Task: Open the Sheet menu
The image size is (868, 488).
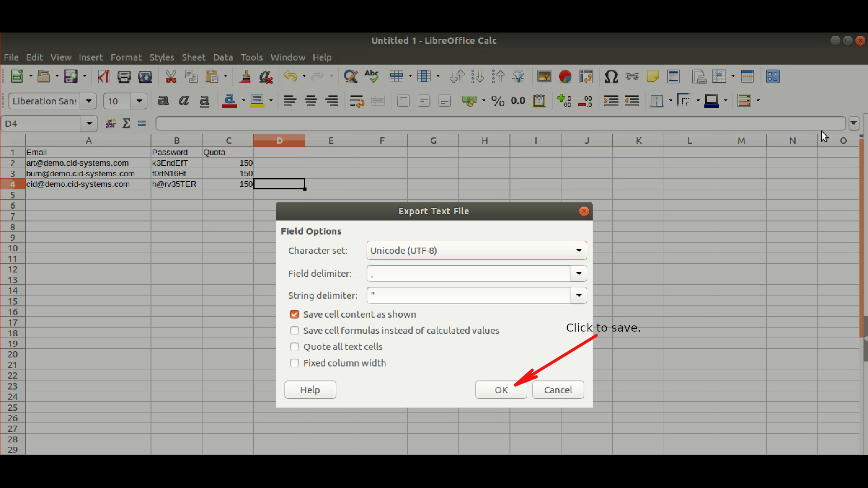Action: pos(193,57)
